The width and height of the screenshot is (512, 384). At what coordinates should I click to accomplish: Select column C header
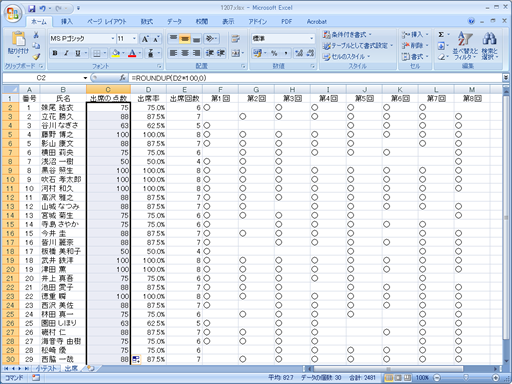click(x=108, y=89)
